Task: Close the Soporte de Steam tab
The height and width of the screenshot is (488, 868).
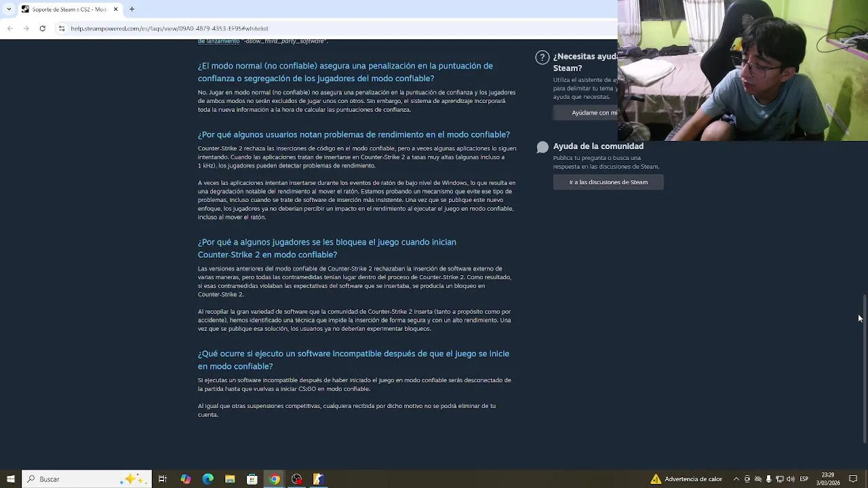Action: point(115,9)
